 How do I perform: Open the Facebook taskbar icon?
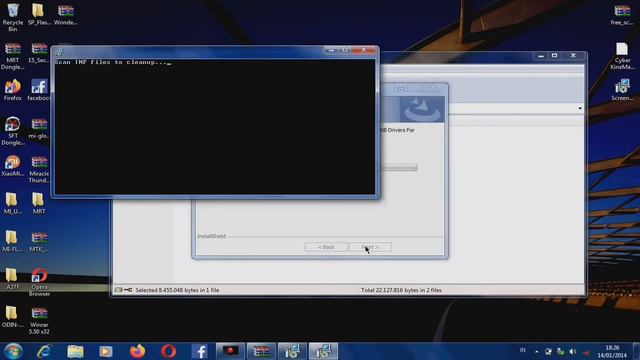pos(200,351)
